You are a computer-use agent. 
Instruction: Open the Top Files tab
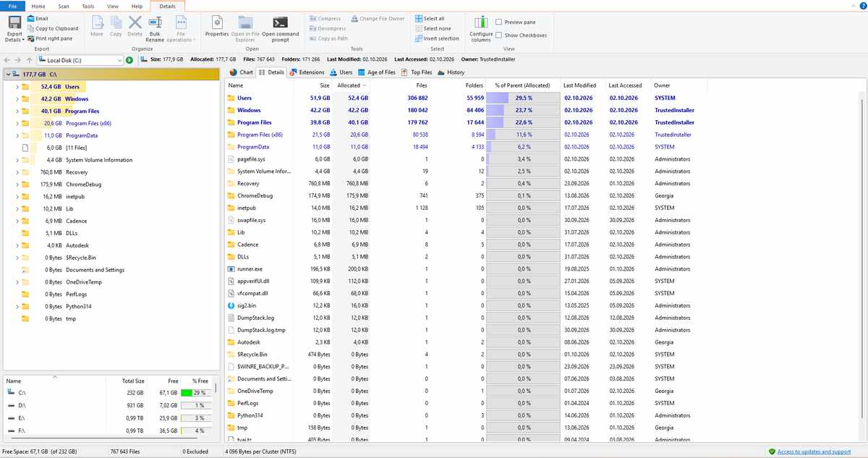[x=417, y=72]
